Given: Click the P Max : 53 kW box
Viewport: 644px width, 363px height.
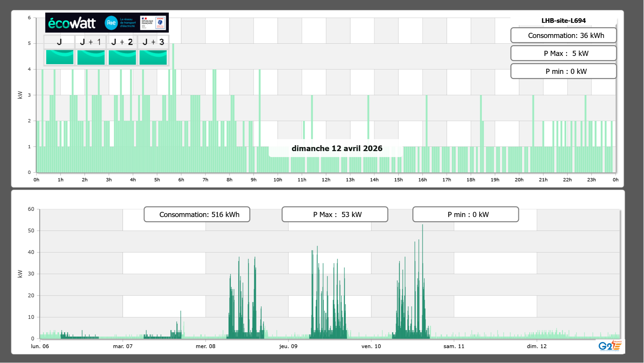Looking at the screenshot, I should click(x=335, y=214).
